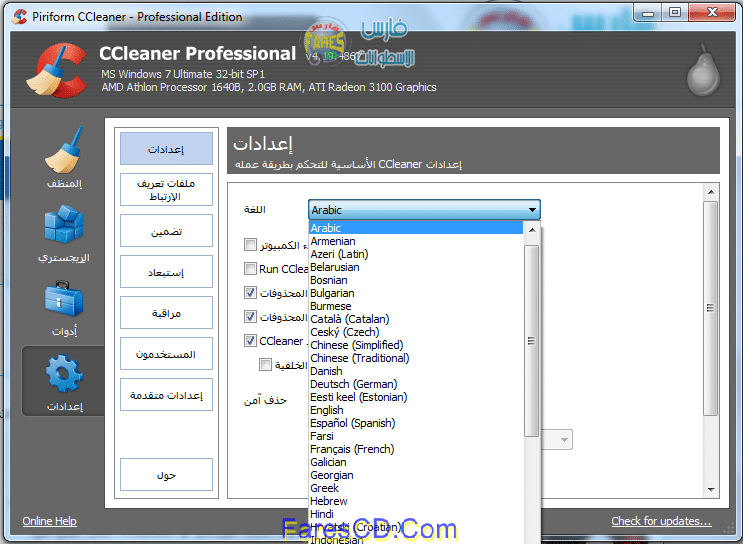This screenshot has width=743, height=544.
Task: Click the CCleaner title bar icon
Action: pos(19,17)
